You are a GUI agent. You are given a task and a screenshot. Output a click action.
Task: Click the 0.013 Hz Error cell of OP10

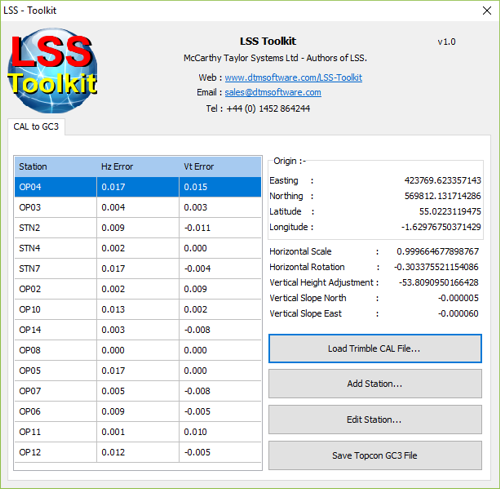(138, 309)
